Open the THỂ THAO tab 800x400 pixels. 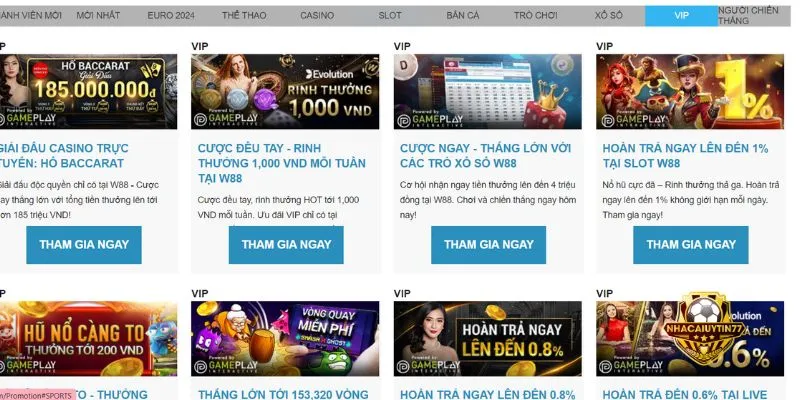pos(244,16)
